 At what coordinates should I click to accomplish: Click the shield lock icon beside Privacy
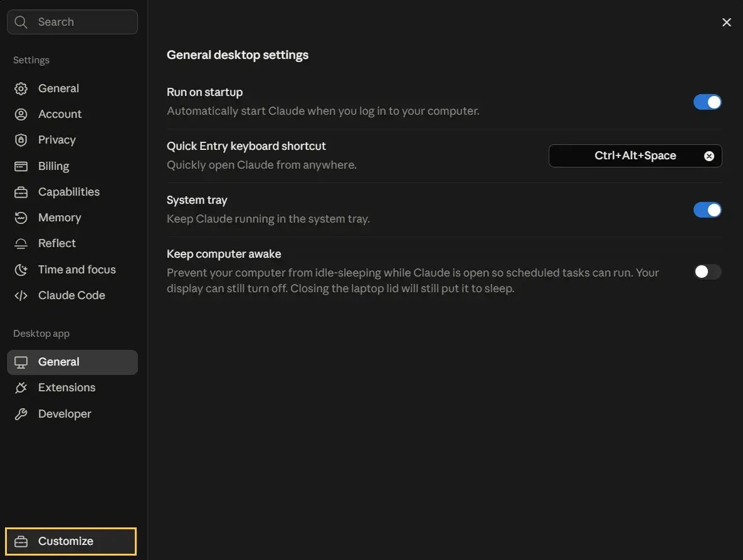coord(21,140)
